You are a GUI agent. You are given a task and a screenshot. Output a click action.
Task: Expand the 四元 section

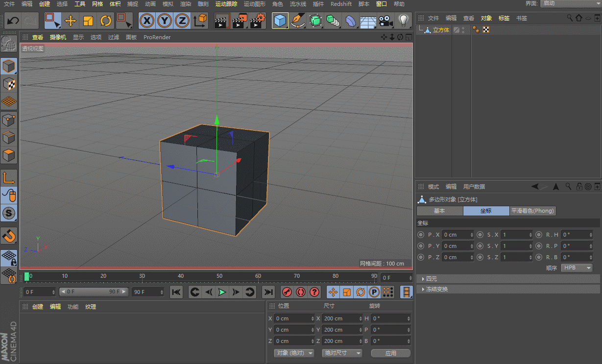click(x=431, y=279)
